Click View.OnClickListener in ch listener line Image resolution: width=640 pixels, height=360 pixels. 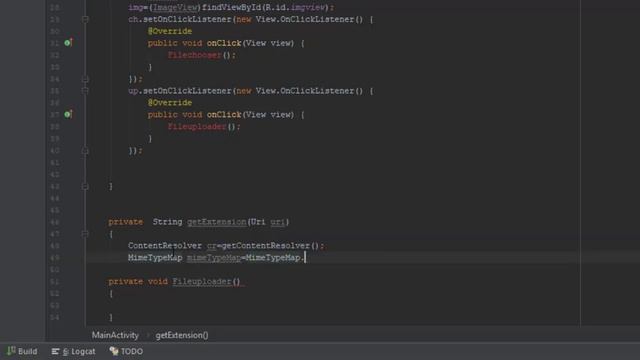pos(304,19)
